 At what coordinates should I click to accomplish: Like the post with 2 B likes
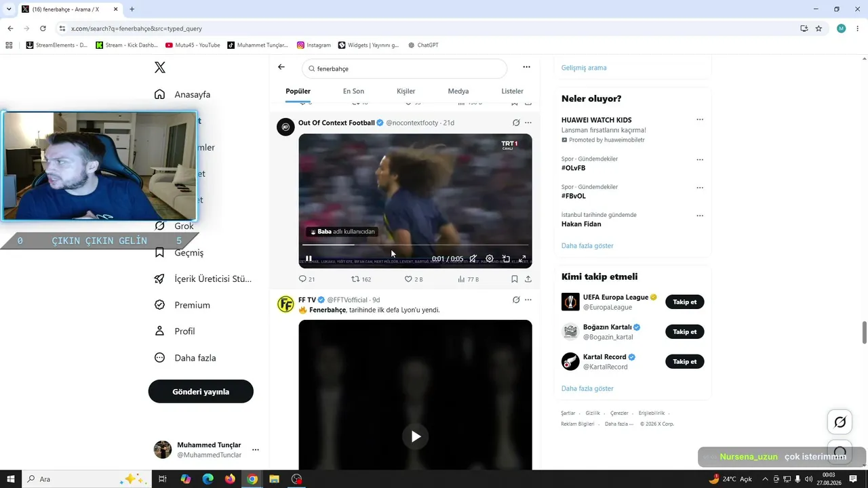tap(414, 279)
